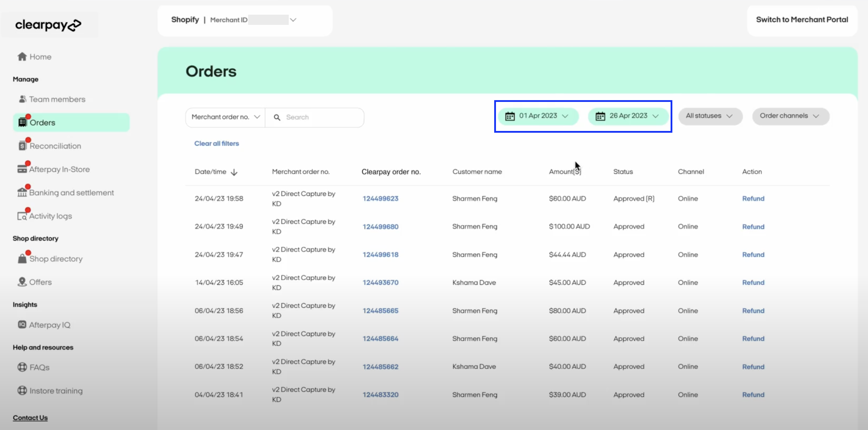The image size is (868, 430).
Task: Click the Reconciliation dollar icon
Action: pyautogui.click(x=22, y=146)
